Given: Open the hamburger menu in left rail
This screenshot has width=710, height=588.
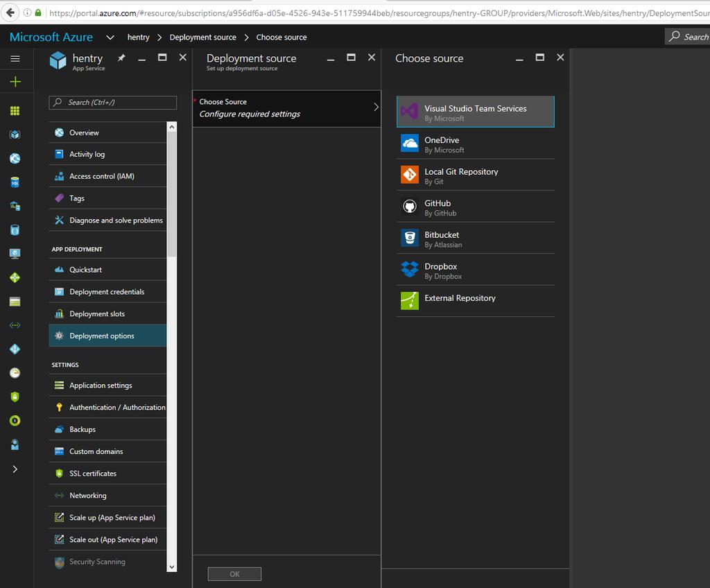Looking at the screenshot, I should tap(15, 58).
